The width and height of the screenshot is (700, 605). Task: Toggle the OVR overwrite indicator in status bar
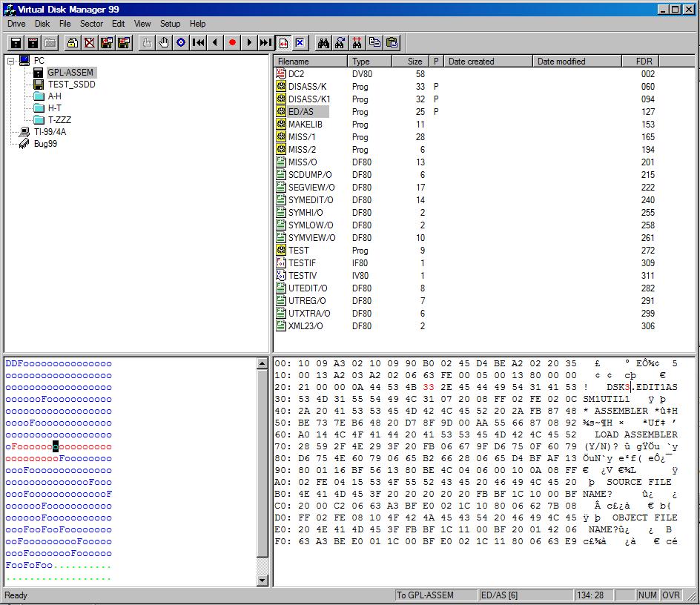click(670, 595)
